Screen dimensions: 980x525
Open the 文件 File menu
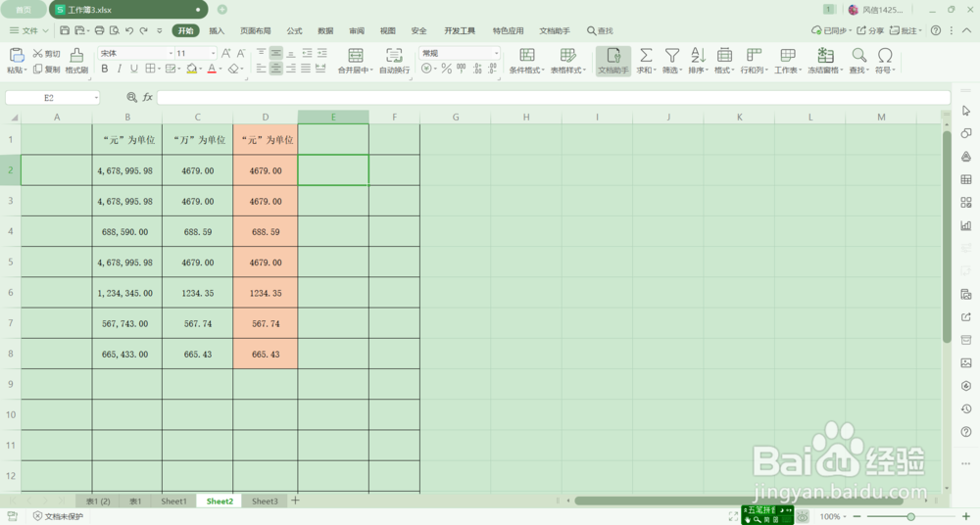[x=29, y=30]
